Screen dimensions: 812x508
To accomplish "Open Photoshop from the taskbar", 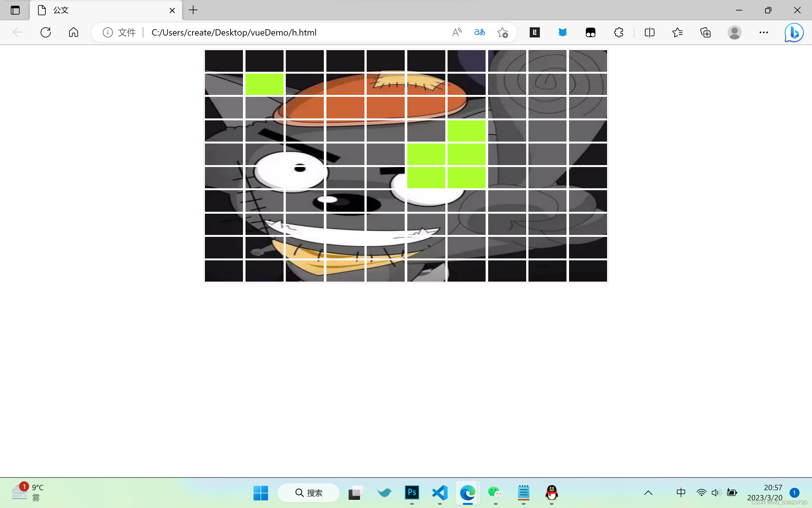I will pyautogui.click(x=412, y=493).
